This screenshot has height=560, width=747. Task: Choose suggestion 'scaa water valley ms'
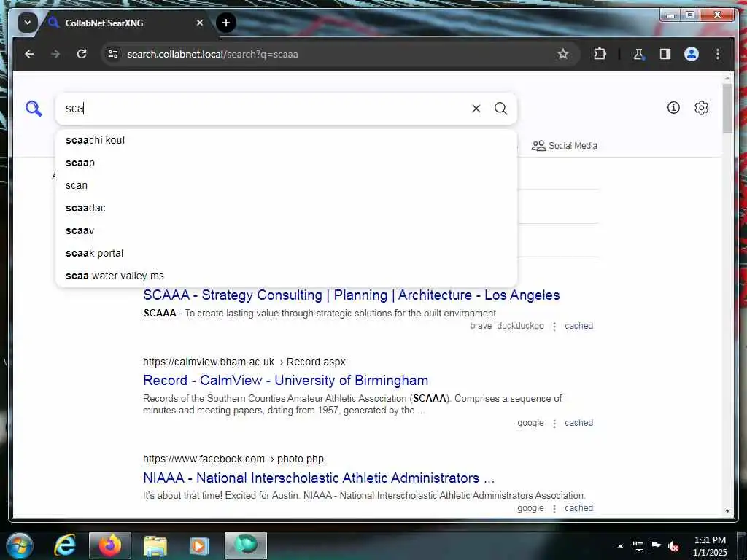click(x=286, y=276)
